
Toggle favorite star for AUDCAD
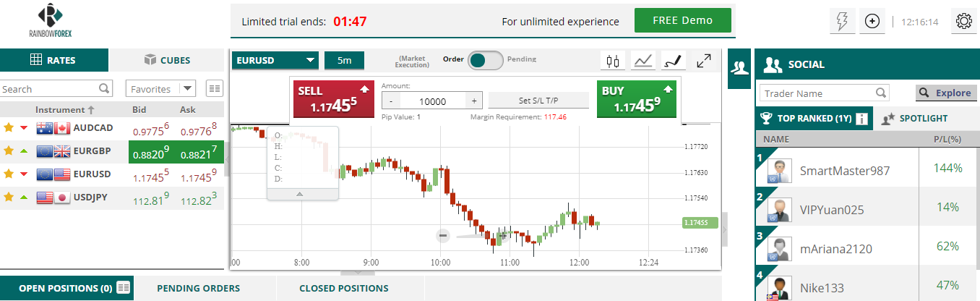pyautogui.click(x=9, y=128)
